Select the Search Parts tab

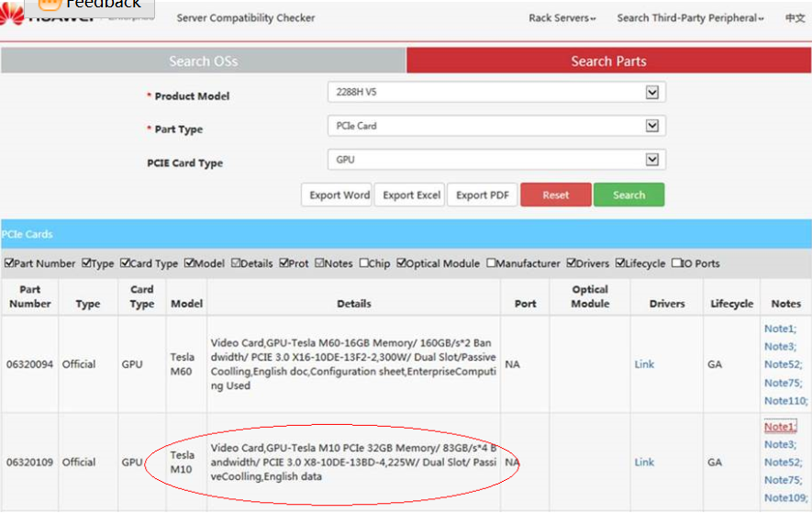click(608, 61)
